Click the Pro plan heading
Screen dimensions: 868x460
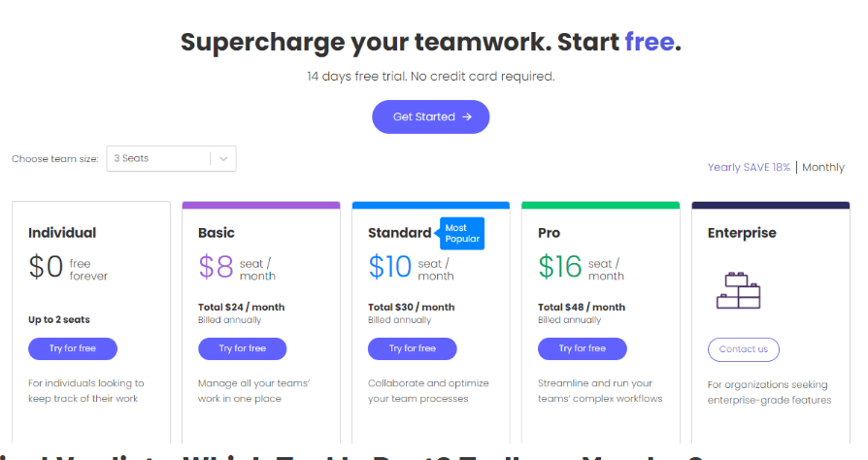tap(550, 233)
